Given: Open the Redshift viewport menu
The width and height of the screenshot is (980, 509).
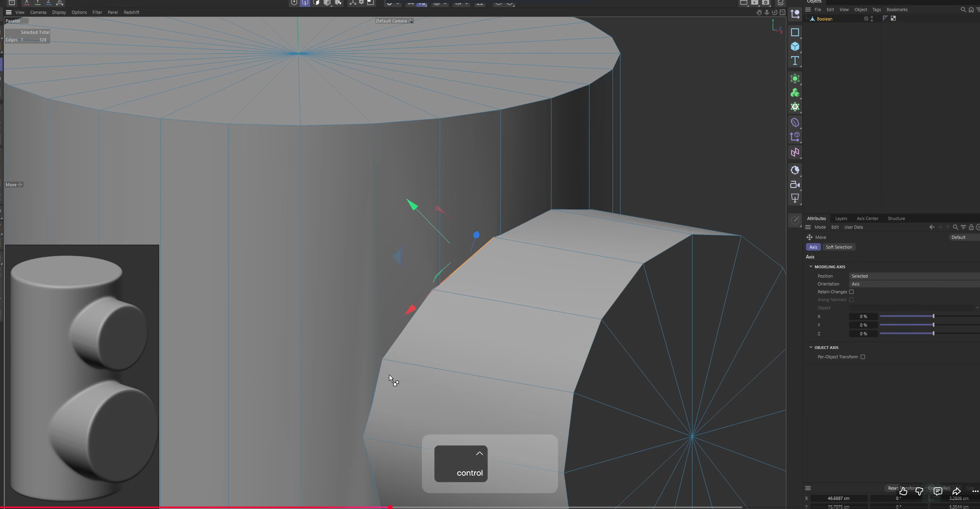Looking at the screenshot, I should tap(131, 12).
